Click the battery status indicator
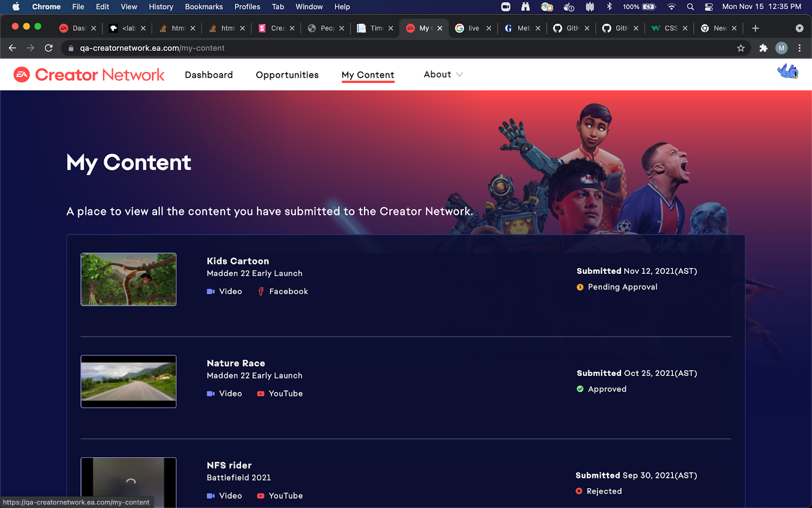This screenshot has width=812, height=508. pyautogui.click(x=639, y=7)
